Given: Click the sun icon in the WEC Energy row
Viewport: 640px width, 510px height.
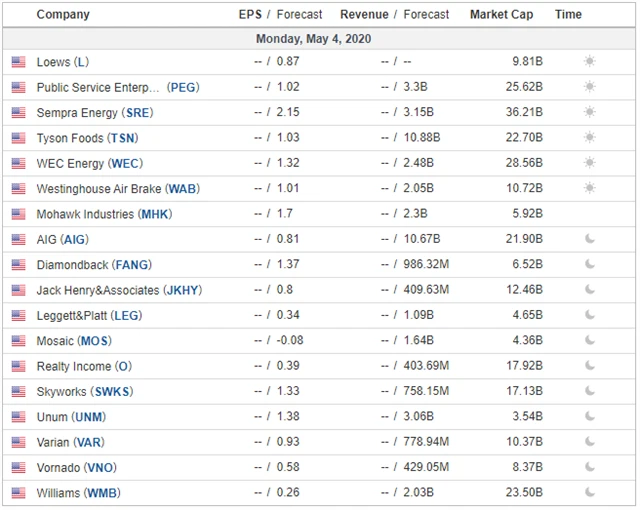Looking at the screenshot, I should point(589,164).
